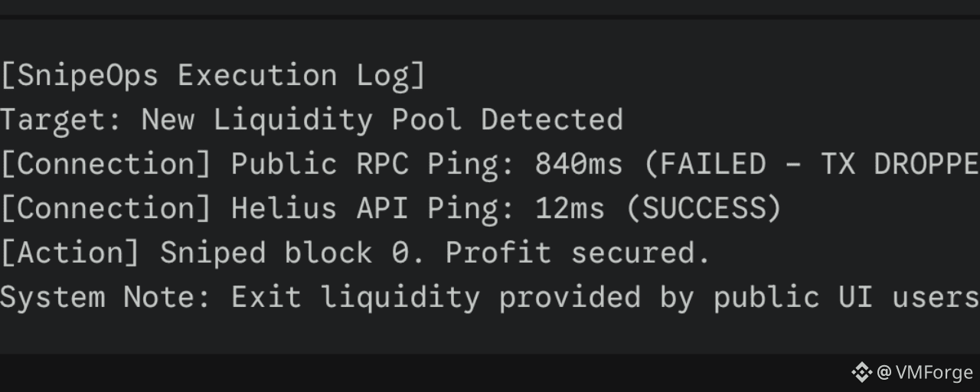Click the [Connection] tag on the Helius line
Image resolution: width=980 pixels, height=392 pixels.
[106, 208]
